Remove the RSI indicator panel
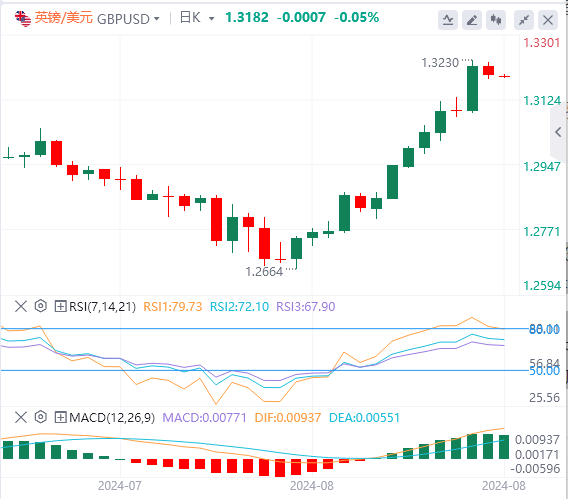The height and width of the screenshot is (499, 568). [21, 306]
